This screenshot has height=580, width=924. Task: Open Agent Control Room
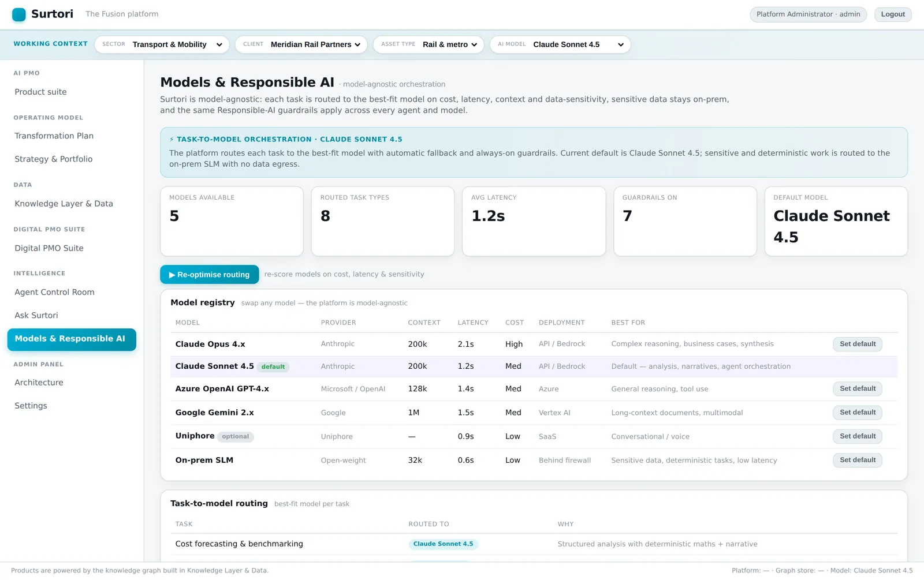click(72, 292)
